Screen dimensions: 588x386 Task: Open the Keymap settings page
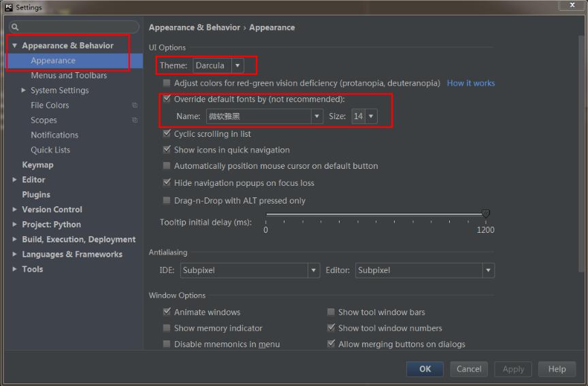click(x=37, y=165)
